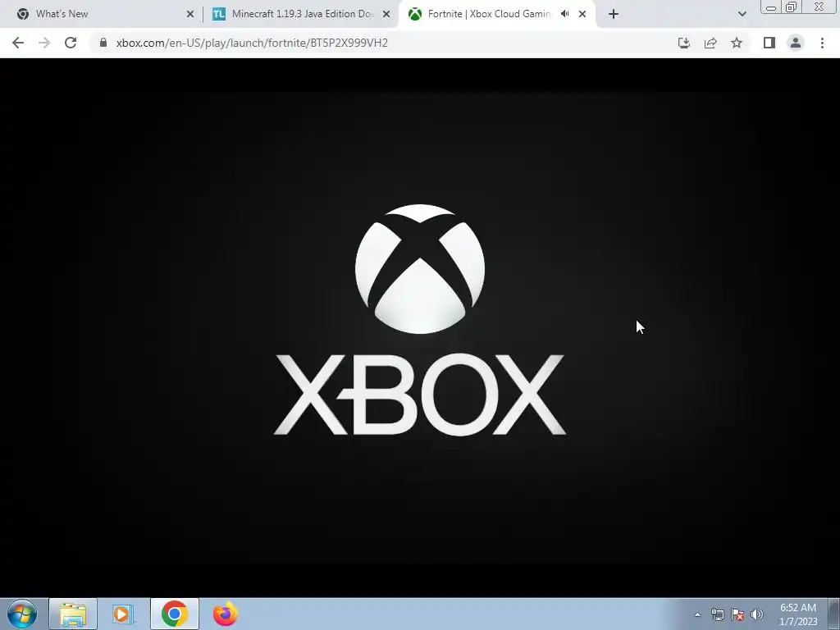Image resolution: width=840 pixels, height=630 pixels.
Task: Open Chrome's three-dot menu
Action: (x=822, y=43)
